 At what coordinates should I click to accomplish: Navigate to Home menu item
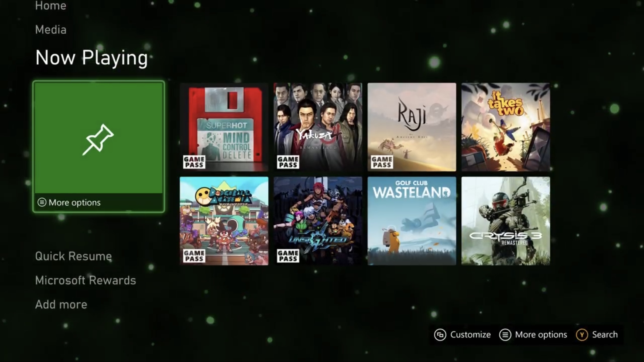pos(50,7)
